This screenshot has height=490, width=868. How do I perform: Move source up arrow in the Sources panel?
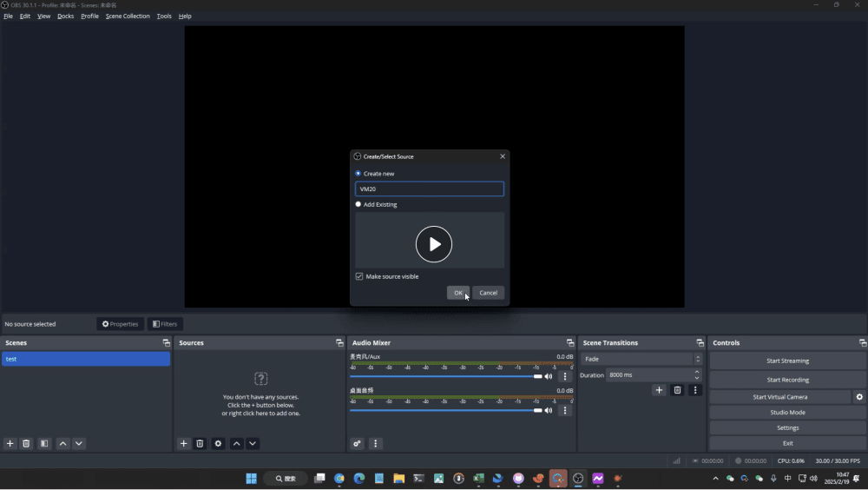(x=237, y=443)
